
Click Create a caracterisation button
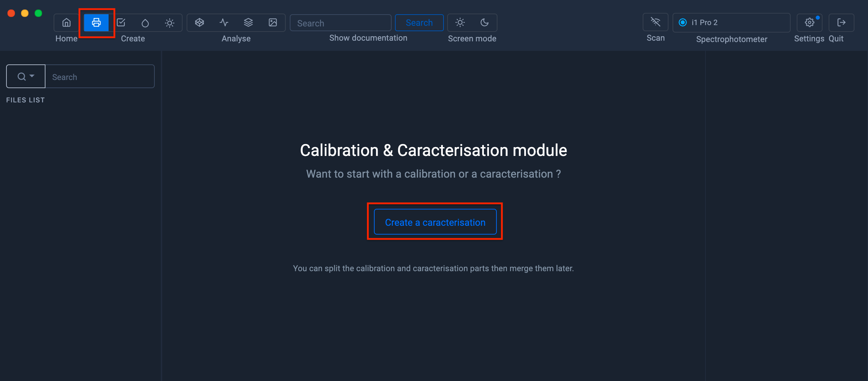click(435, 222)
